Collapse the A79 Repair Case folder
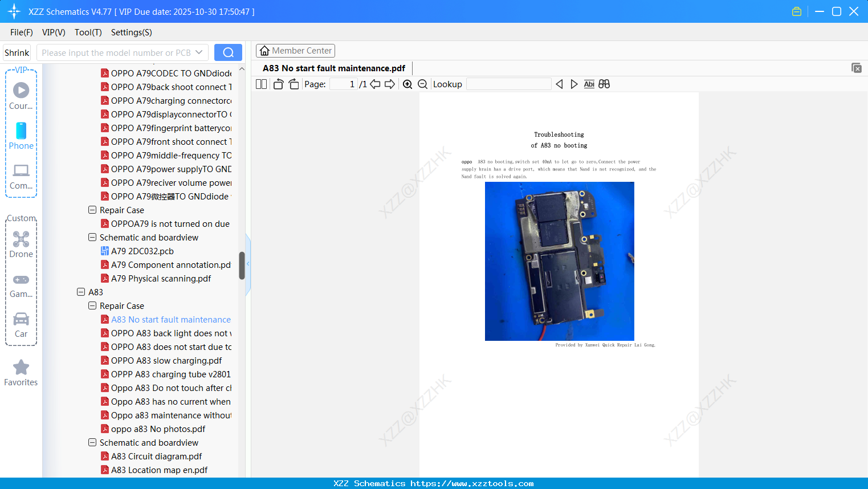This screenshot has height=489, width=868. click(x=92, y=210)
